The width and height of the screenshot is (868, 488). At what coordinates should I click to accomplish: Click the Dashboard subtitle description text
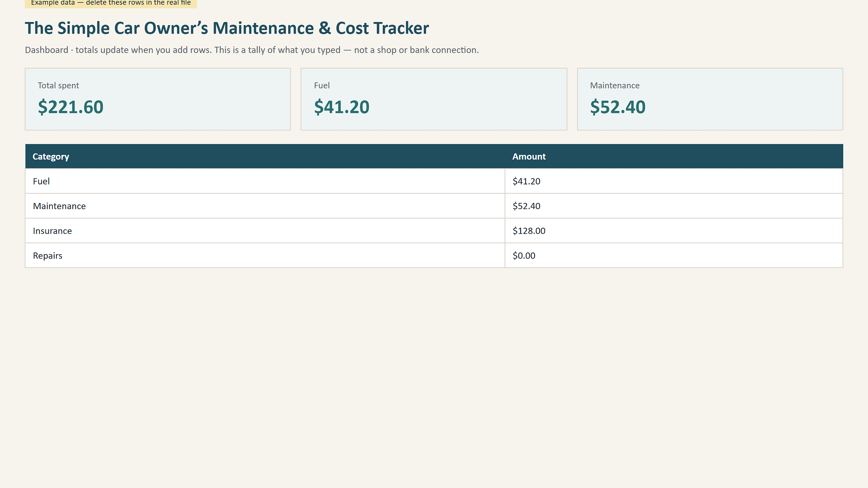tap(252, 50)
